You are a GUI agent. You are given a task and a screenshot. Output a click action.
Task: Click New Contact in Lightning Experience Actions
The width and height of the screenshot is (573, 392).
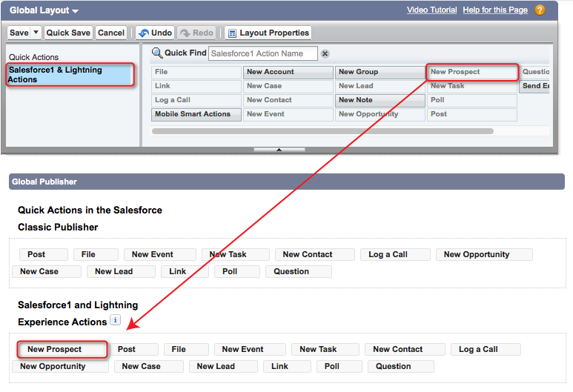(405, 349)
